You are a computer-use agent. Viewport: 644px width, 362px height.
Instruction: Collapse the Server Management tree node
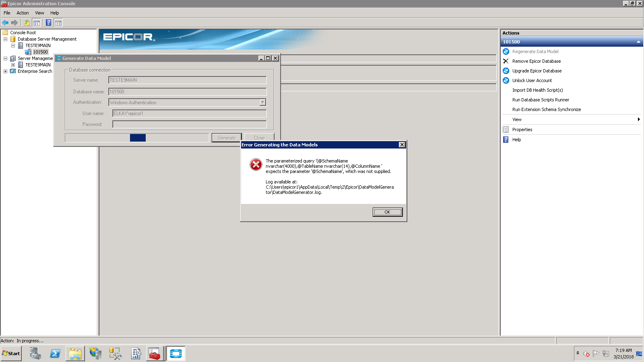click(5, 58)
